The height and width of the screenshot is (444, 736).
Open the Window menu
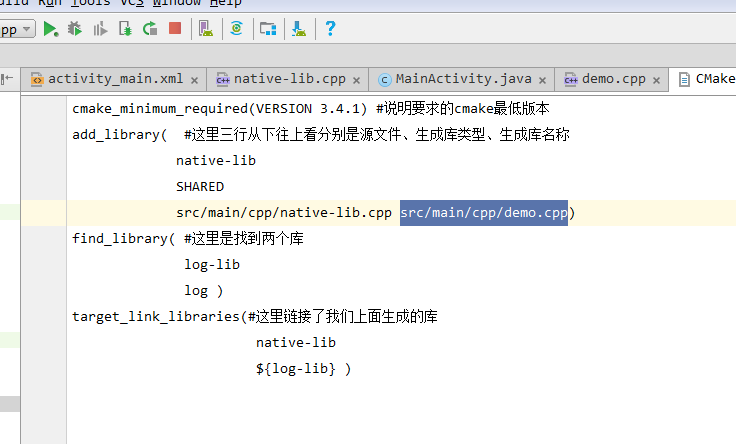point(176,3)
